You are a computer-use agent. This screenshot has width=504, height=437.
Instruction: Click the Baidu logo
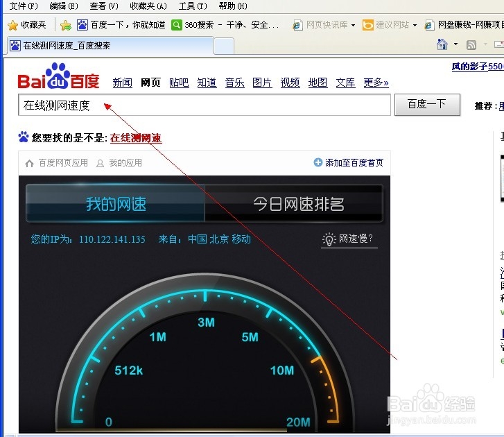(x=58, y=76)
